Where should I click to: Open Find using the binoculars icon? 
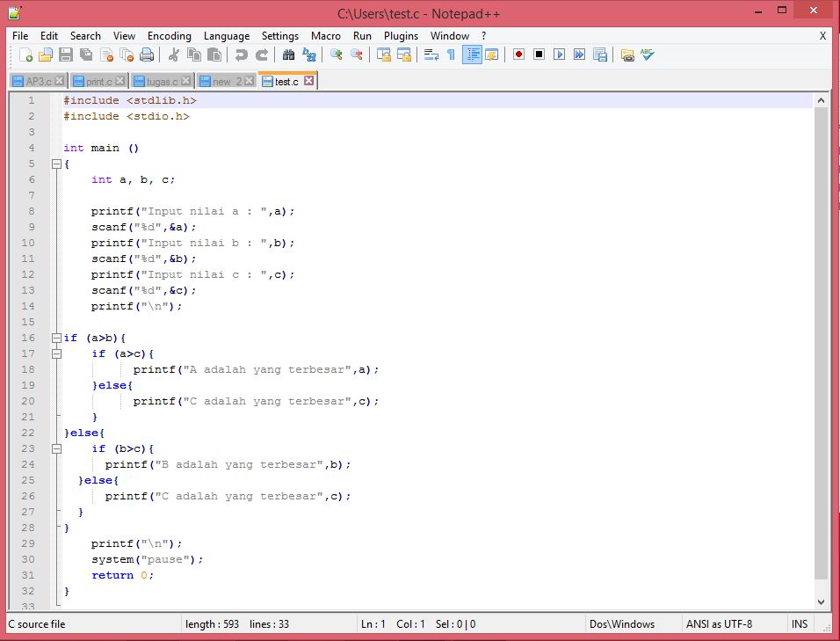(x=287, y=55)
